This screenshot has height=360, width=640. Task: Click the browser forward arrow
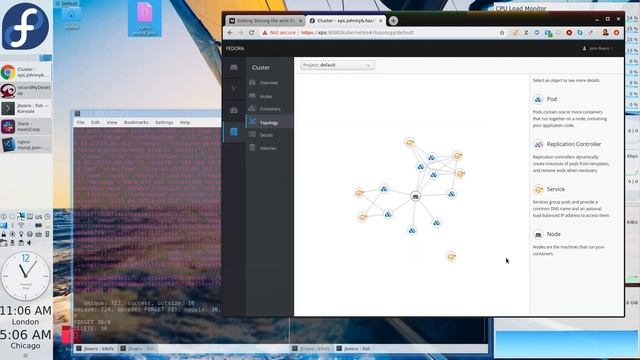[x=241, y=33]
